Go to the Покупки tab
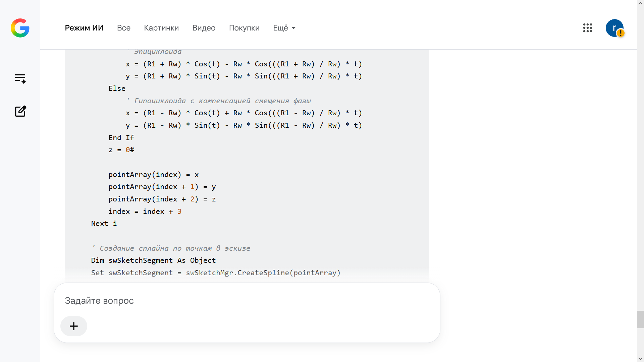The image size is (644, 362). 244,28
